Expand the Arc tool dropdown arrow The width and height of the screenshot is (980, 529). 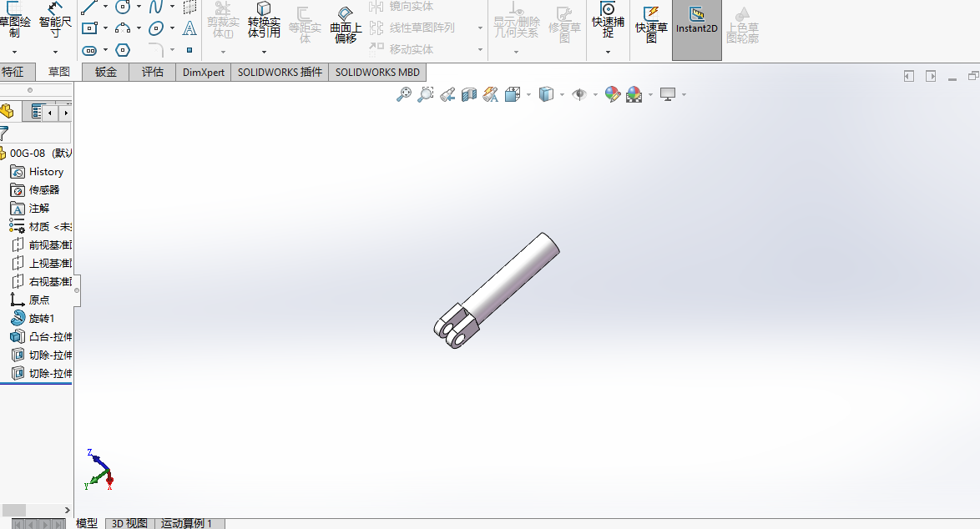(x=139, y=28)
